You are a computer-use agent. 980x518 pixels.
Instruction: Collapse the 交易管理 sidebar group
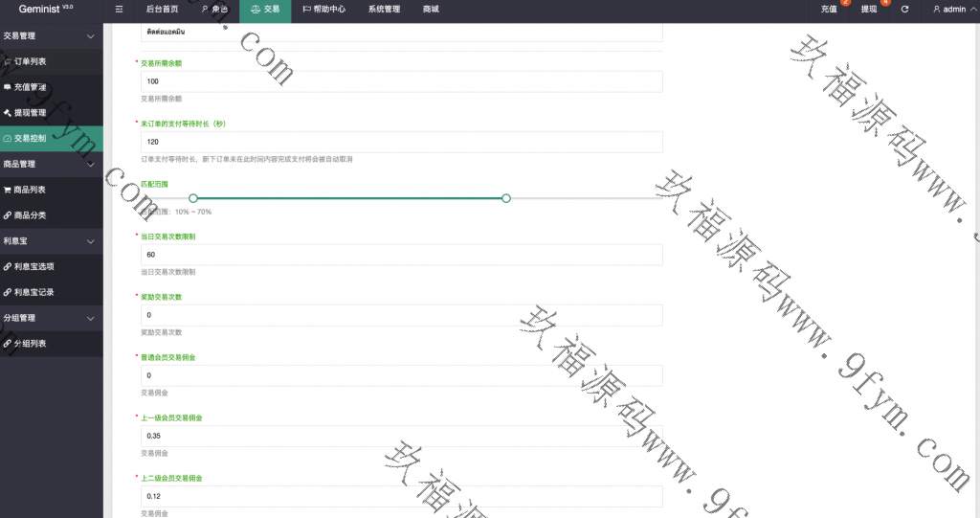tap(90, 36)
